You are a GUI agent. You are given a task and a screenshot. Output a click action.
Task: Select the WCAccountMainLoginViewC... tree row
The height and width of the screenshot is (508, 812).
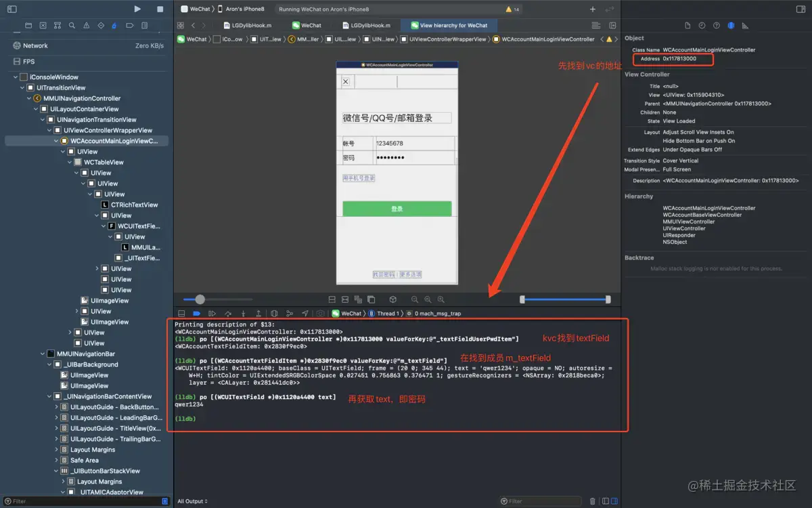[x=87, y=141]
